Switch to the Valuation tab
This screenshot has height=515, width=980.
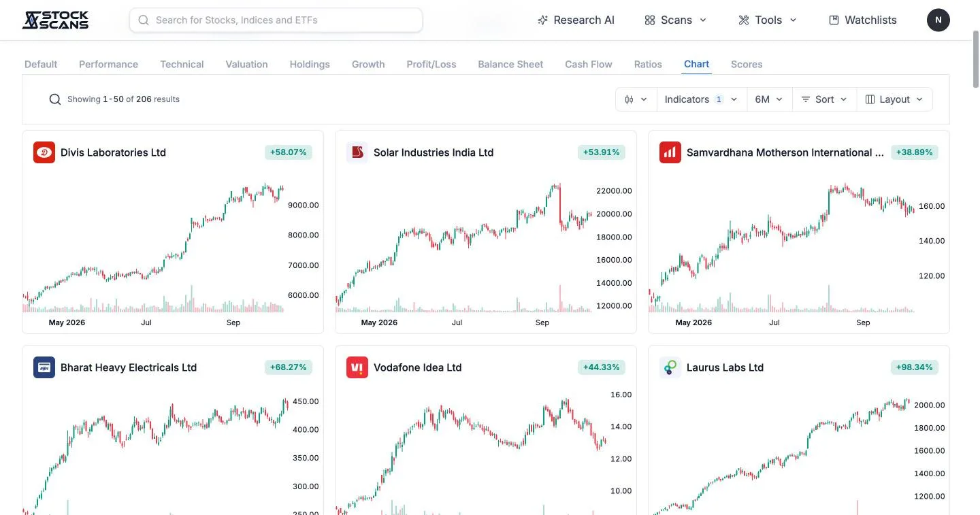click(246, 64)
